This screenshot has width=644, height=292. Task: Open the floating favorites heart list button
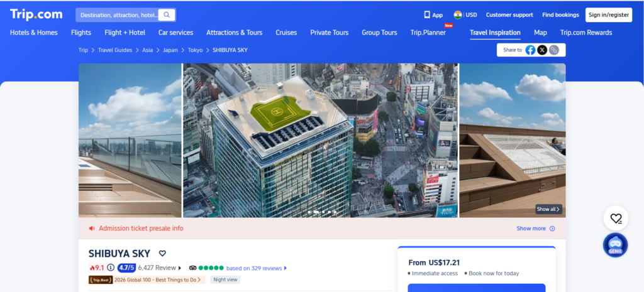tap(616, 218)
